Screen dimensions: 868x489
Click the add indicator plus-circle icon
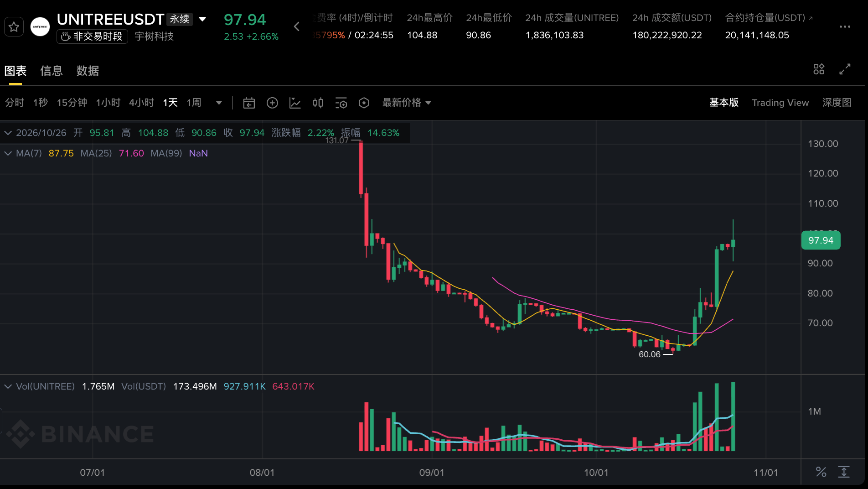272,103
